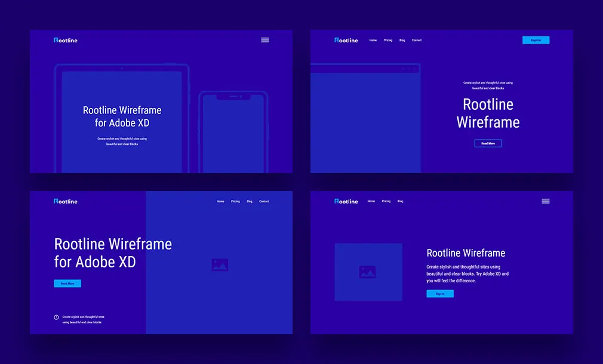The height and width of the screenshot is (364, 603).
Task: Click large 'Rootline Wireframe' heading above outlined button
Action: point(488,113)
